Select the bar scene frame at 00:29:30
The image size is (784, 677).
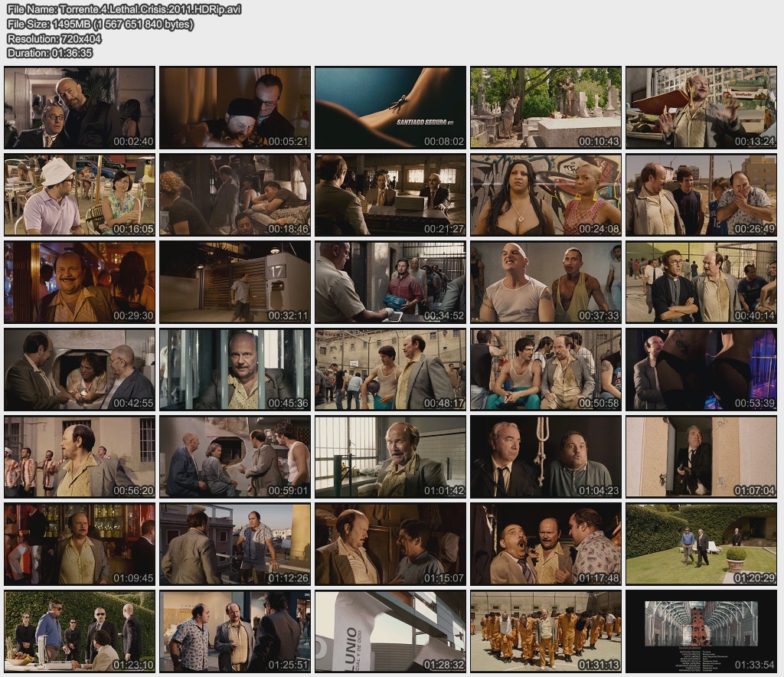click(80, 283)
